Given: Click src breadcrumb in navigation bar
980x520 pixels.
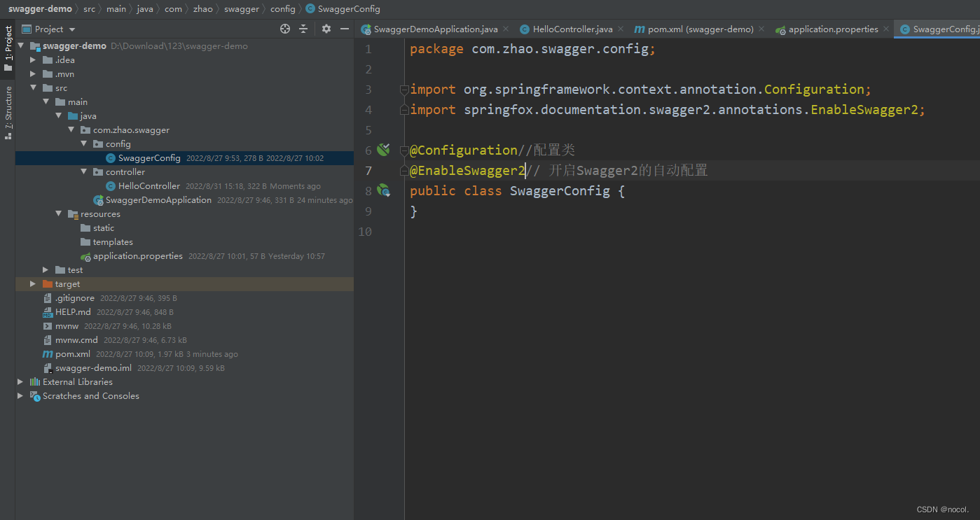Looking at the screenshot, I should click(x=89, y=9).
